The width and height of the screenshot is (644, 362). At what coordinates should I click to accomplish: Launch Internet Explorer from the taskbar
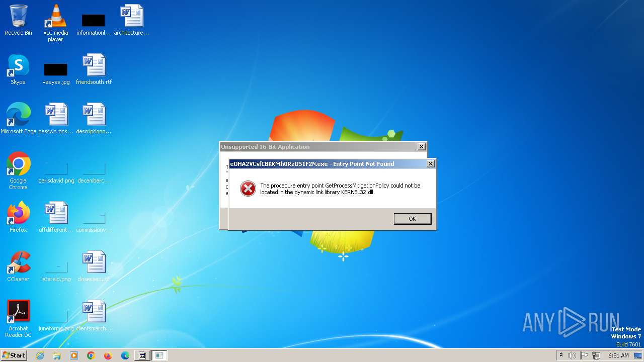coord(40,355)
